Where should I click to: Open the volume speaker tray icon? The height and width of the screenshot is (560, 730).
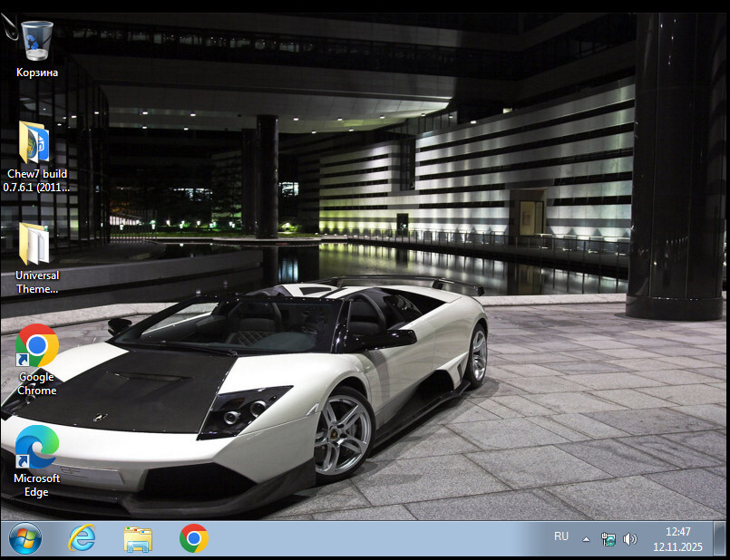point(630,539)
